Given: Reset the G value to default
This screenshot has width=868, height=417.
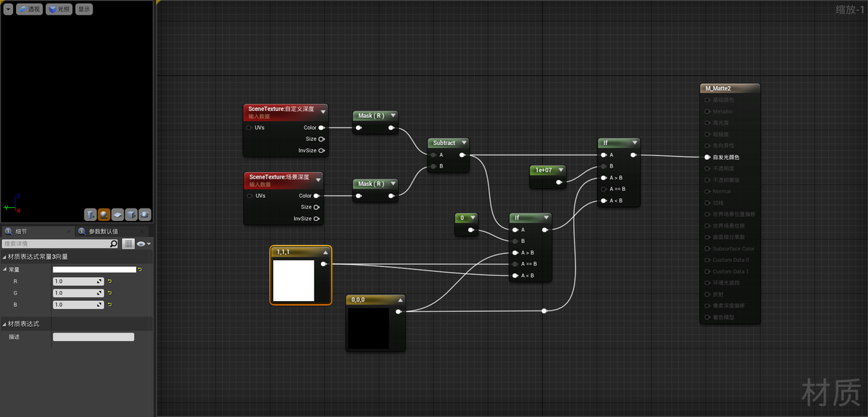Looking at the screenshot, I should click(x=109, y=293).
